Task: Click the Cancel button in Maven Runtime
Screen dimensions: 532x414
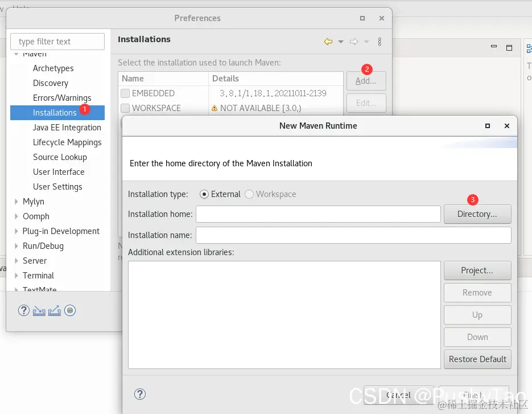Action: pos(399,395)
